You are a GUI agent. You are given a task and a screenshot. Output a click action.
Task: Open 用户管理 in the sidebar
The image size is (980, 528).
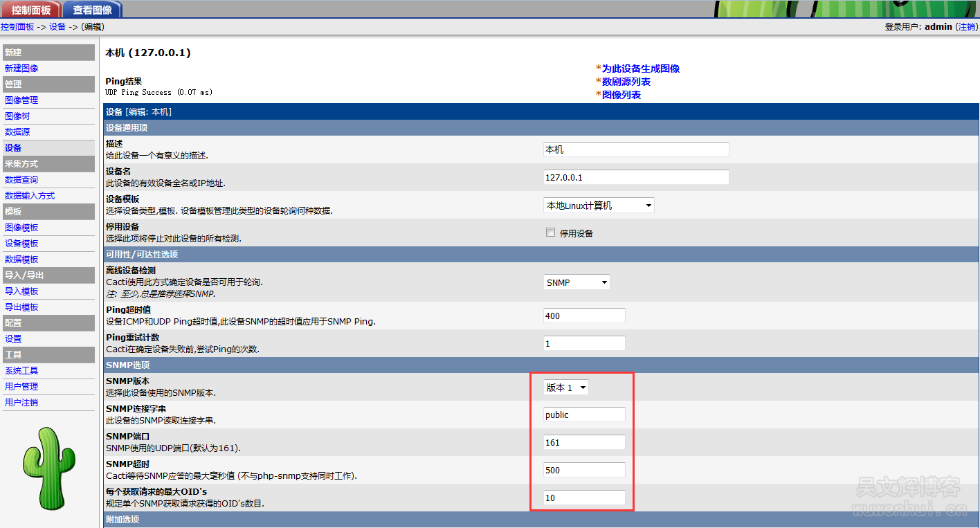pos(21,387)
